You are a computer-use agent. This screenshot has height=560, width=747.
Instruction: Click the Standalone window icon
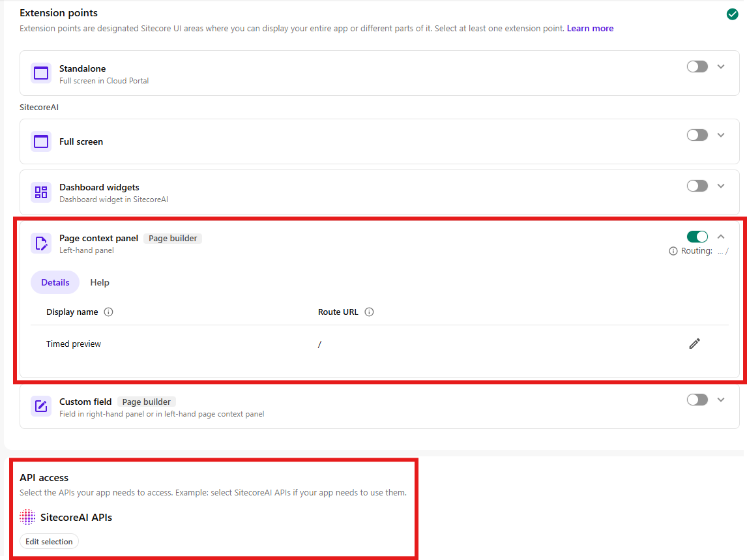tap(41, 73)
